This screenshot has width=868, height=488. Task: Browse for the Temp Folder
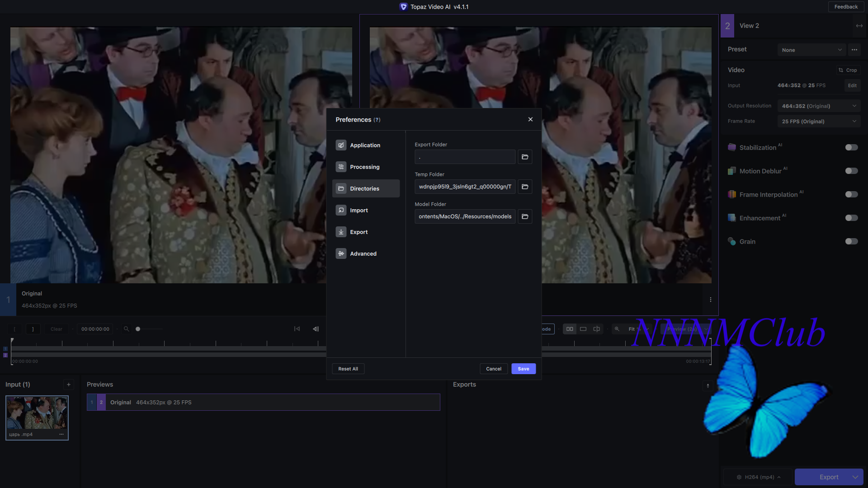tap(525, 187)
